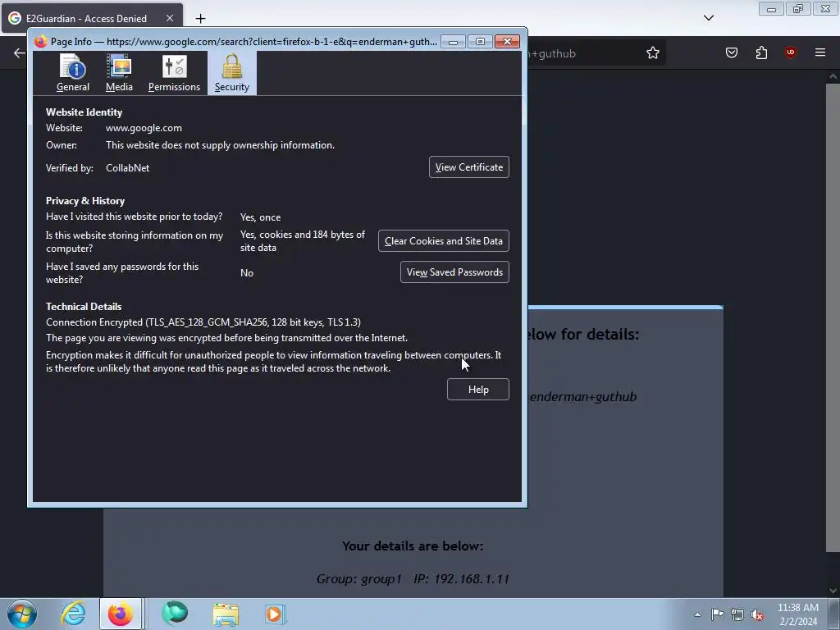Click the Privacy & History heading

point(85,201)
